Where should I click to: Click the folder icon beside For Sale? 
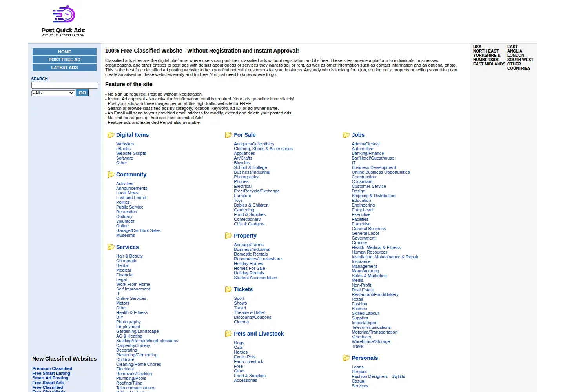[228, 135]
